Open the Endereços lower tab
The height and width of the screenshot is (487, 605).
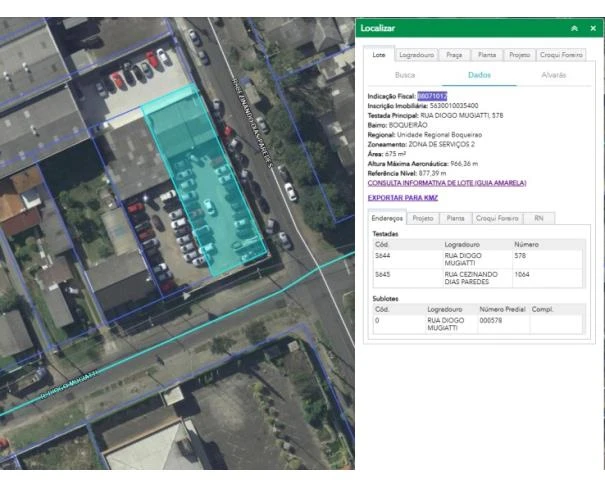(387, 218)
